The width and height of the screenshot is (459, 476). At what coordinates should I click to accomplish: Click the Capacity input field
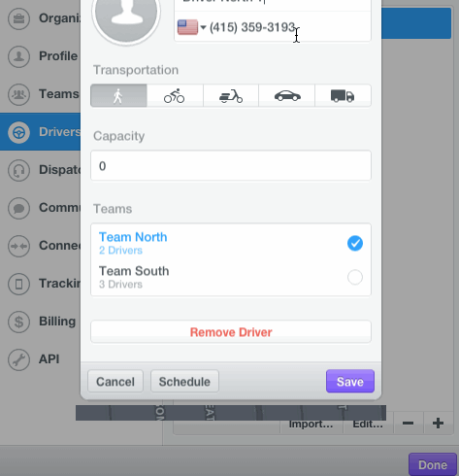click(231, 165)
